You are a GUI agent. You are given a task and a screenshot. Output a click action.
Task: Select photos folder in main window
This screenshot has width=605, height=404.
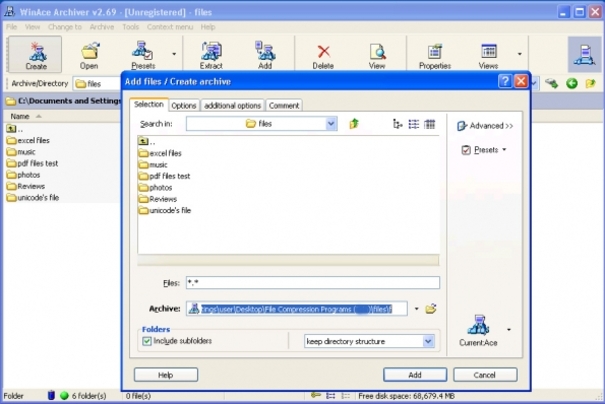click(24, 175)
